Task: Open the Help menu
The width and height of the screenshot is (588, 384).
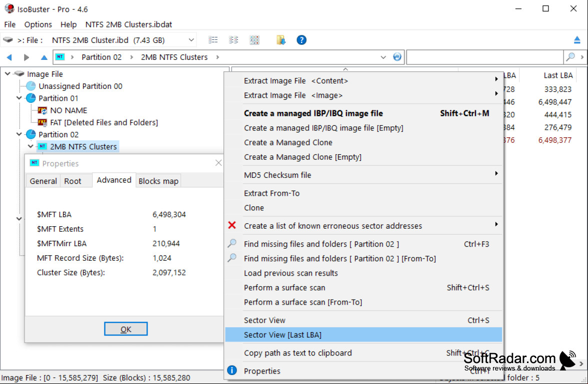Action: pyautogui.click(x=68, y=24)
